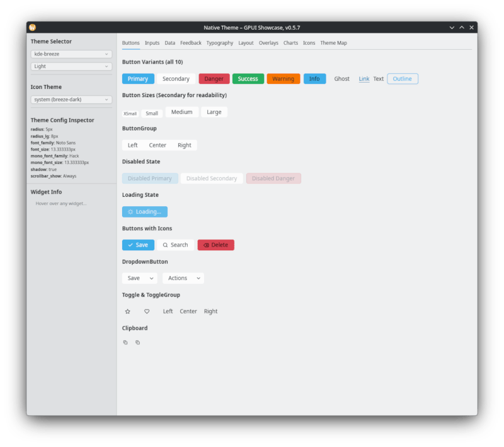504x447 pixels.
Task: Click the 'scrollbar_show: Always' entry
Action: [54, 177]
